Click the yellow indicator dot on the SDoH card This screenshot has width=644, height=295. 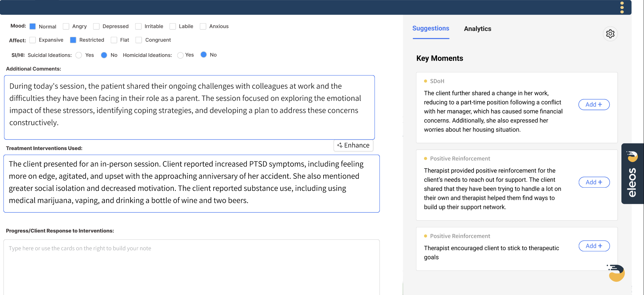pos(425,81)
